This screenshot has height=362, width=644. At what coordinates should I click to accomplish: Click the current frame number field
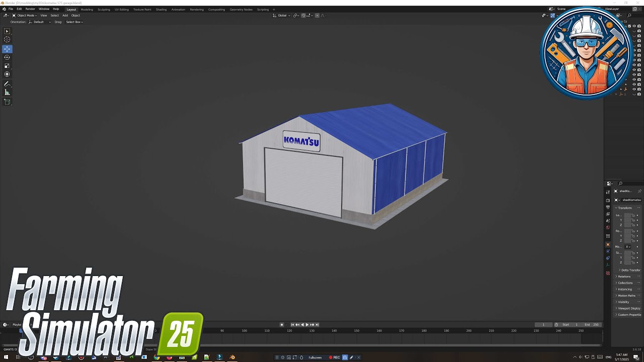pyautogui.click(x=543, y=325)
